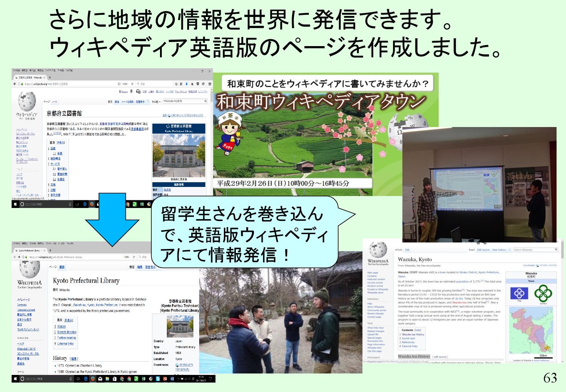Click Wikipedia globe logo on Wazuka page
Viewport: 566px width, 392px height.
point(378,249)
